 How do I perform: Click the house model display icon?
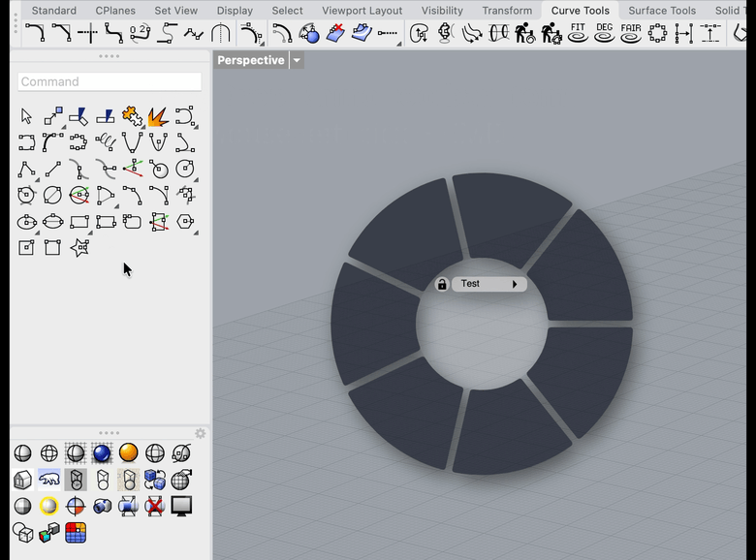pyautogui.click(x=22, y=480)
